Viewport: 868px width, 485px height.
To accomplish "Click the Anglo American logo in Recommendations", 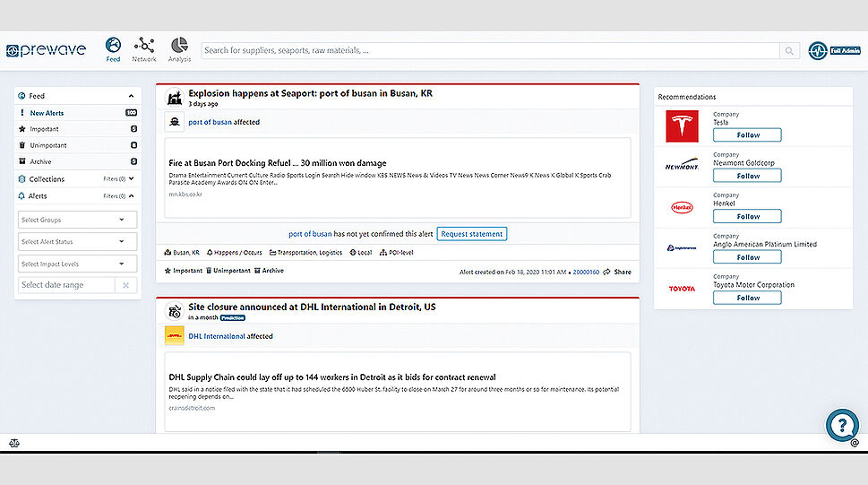I will (682, 247).
